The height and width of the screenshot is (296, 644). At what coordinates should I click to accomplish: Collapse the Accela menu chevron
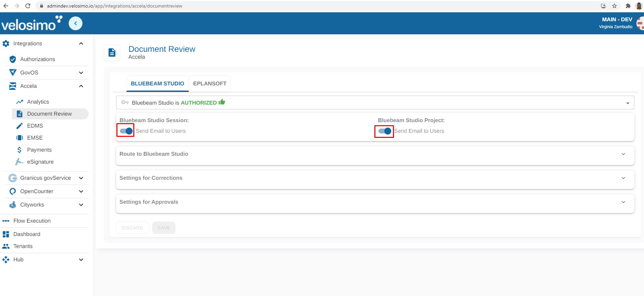coord(81,86)
